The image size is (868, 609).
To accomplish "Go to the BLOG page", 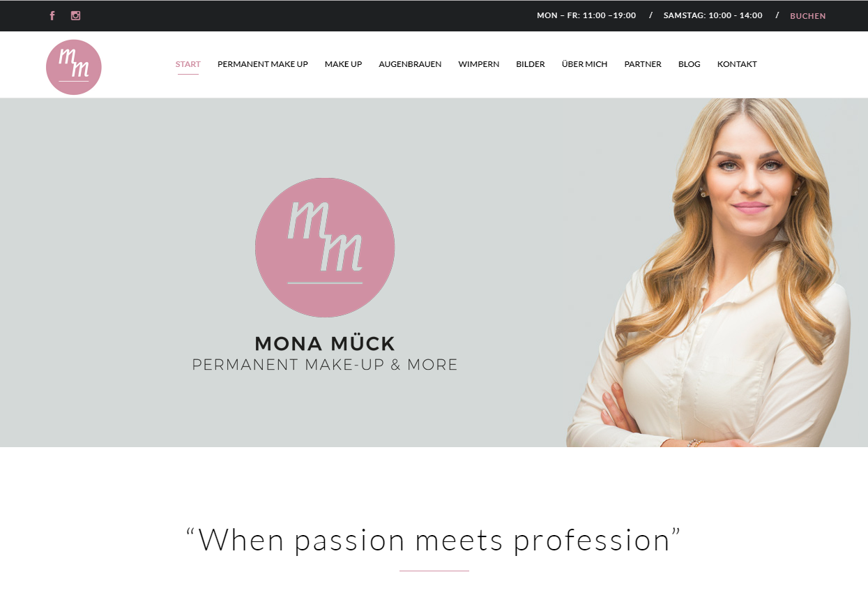I will pos(690,64).
